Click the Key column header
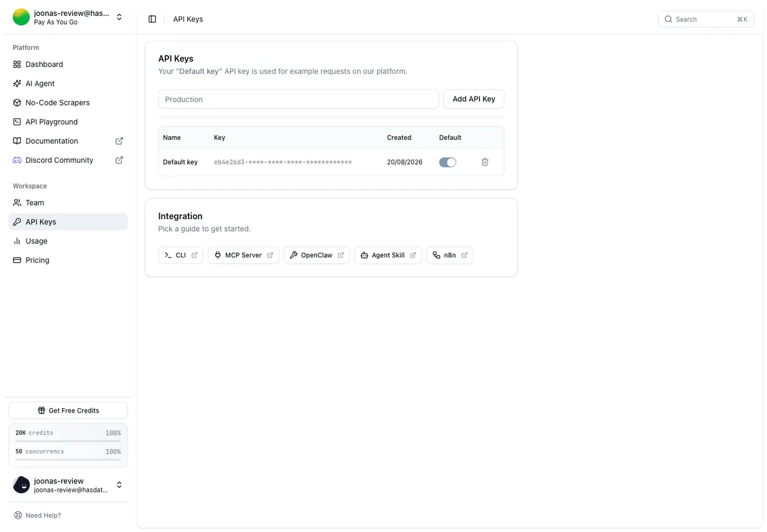 point(219,137)
